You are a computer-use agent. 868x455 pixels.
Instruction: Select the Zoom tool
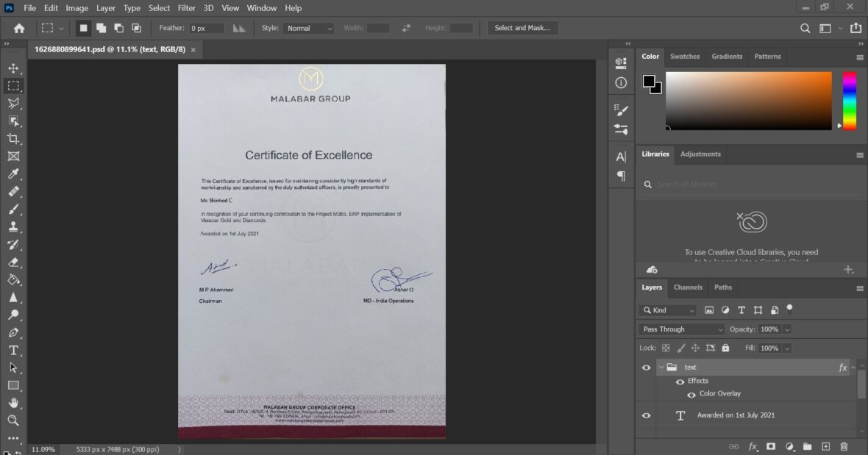[x=13, y=420]
